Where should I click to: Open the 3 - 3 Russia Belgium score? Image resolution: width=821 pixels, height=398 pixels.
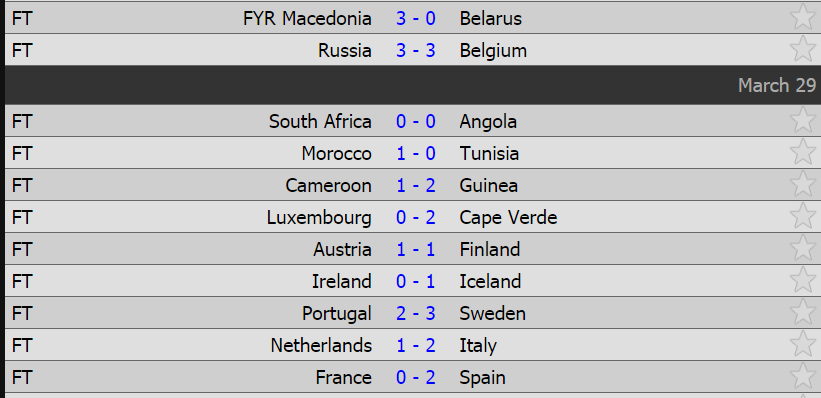416,51
